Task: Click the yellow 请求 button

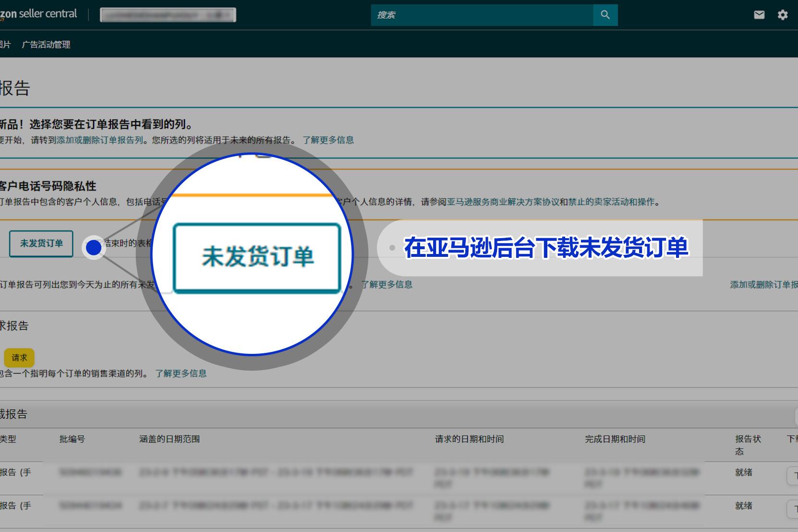Action: (19, 358)
